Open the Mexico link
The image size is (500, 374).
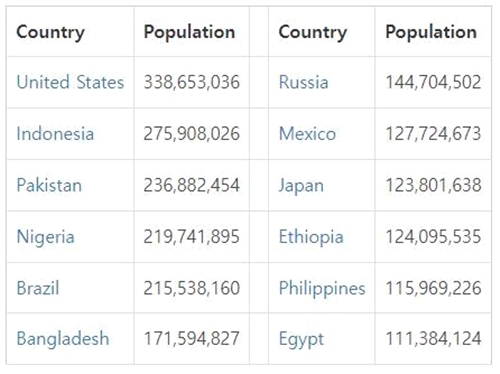(307, 134)
